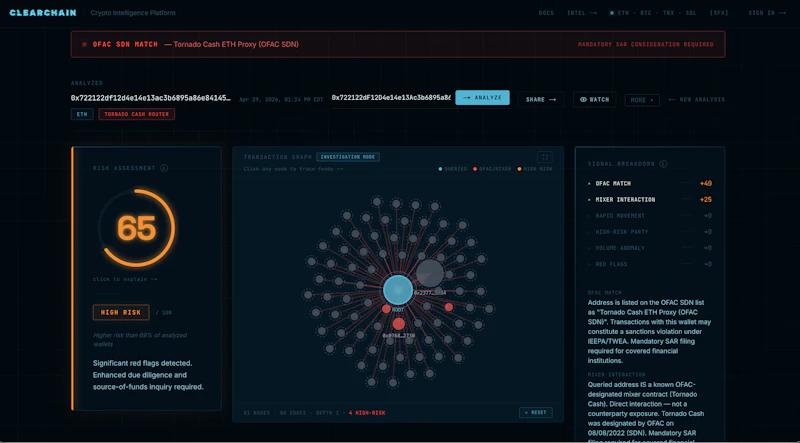Click the '61 NODES' graph stat

257,412
